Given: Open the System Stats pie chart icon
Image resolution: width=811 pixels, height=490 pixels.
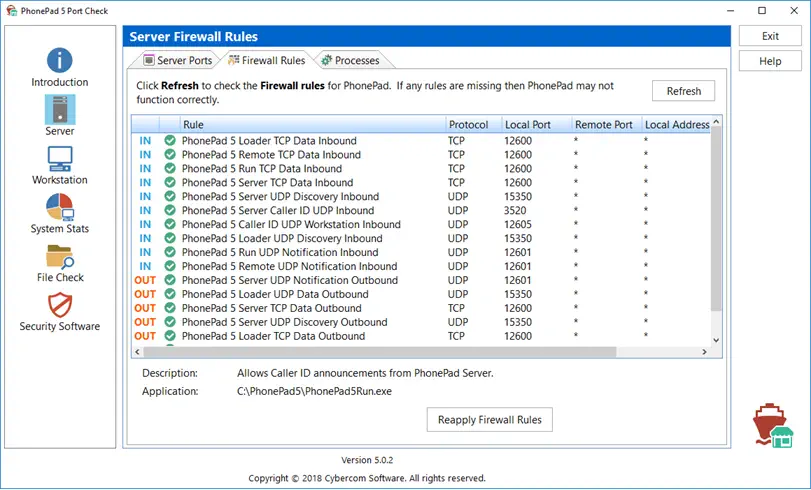Looking at the screenshot, I should tap(59, 207).
